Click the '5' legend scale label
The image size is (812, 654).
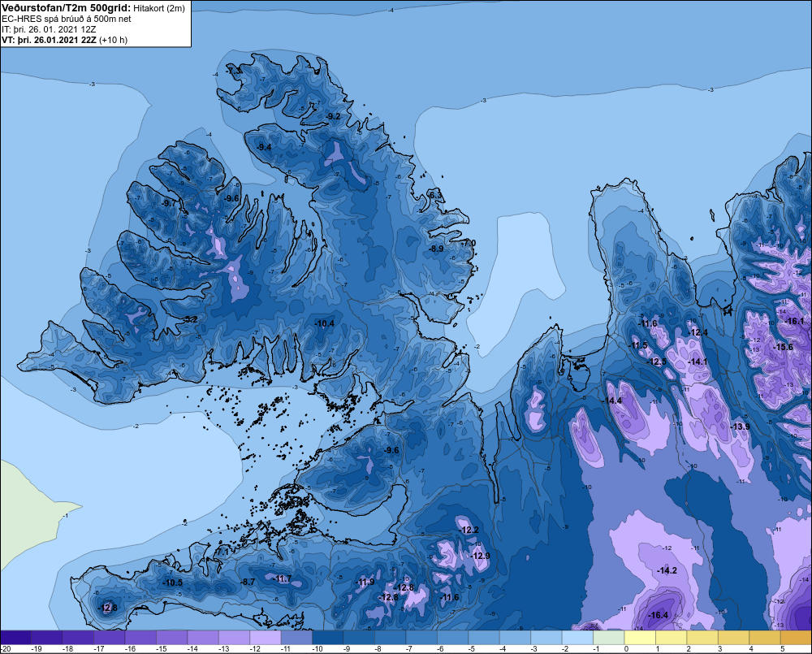click(x=782, y=649)
